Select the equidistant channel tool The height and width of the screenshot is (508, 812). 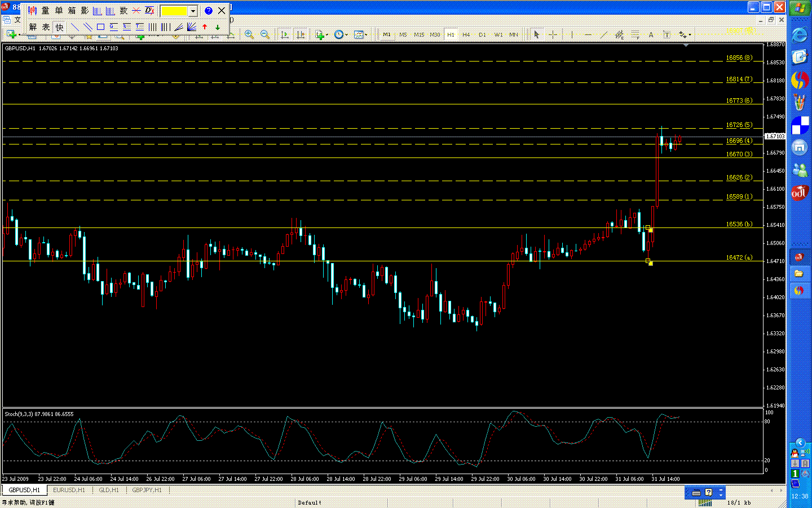coord(619,34)
